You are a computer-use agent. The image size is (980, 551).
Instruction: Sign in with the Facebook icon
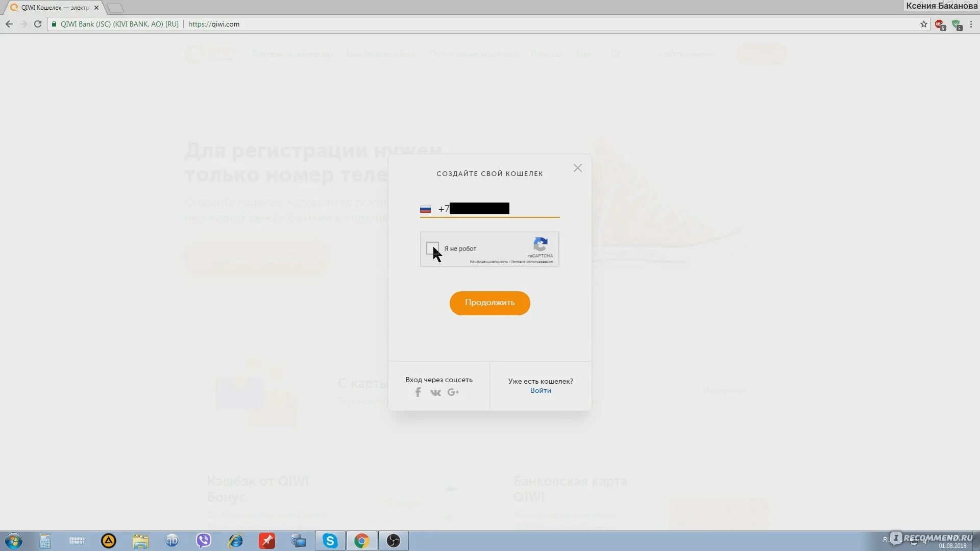click(x=418, y=392)
